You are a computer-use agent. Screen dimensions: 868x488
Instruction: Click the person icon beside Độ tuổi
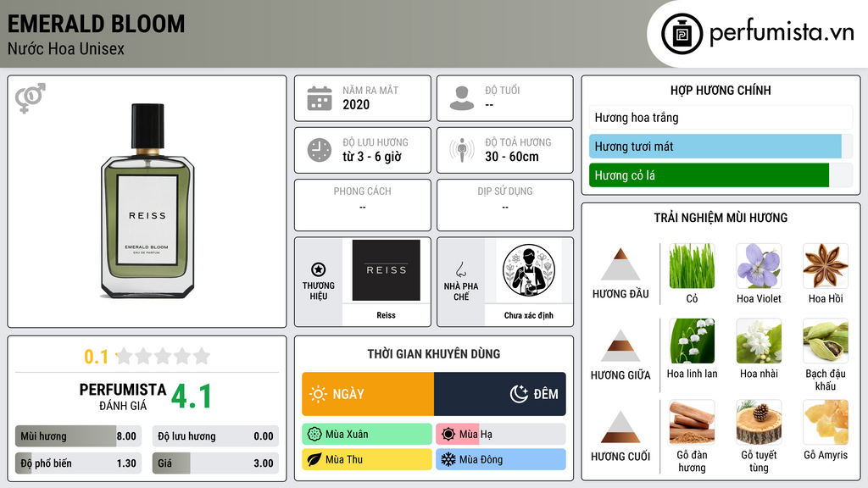tap(462, 98)
